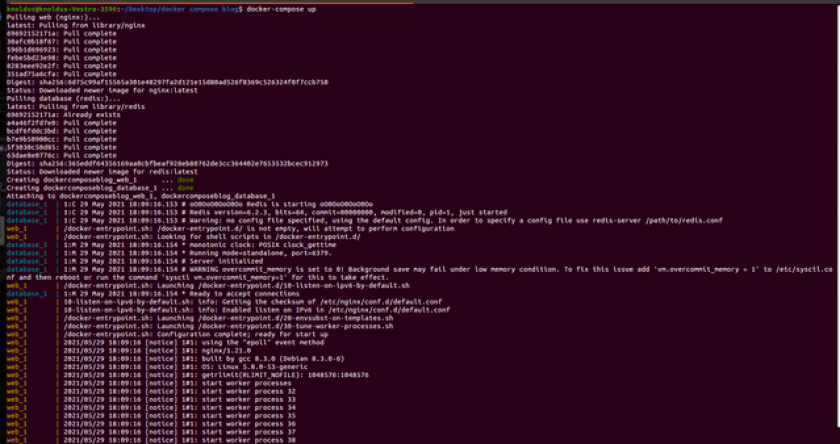Click the 'using the "epoll" event method' line

(x=165, y=342)
